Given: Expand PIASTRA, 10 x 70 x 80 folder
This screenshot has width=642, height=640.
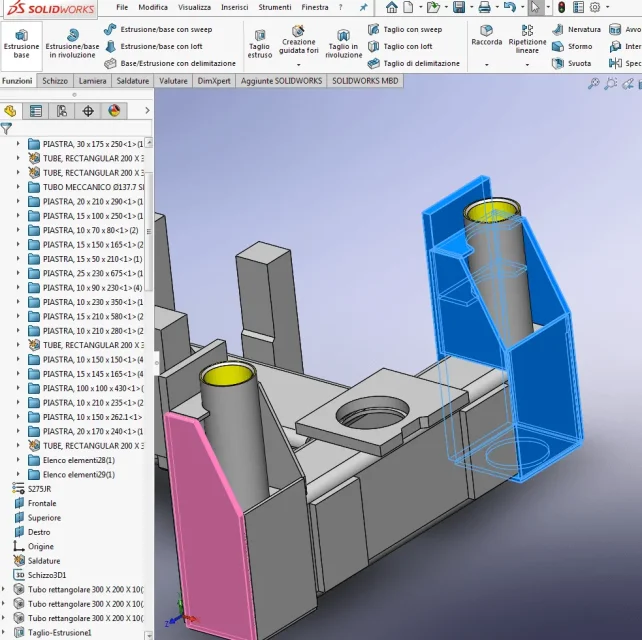Looking at the screenshot, I should coord(18,230).
